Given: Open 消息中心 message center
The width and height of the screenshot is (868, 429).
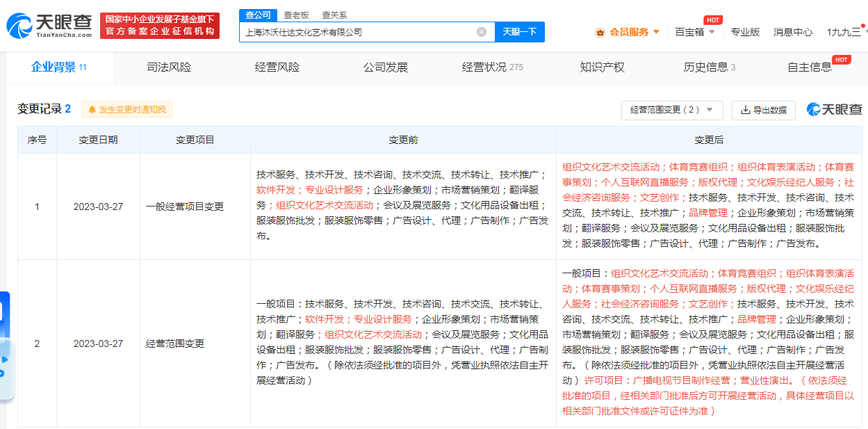Looking at the screenshot, I should pos(792,32).
